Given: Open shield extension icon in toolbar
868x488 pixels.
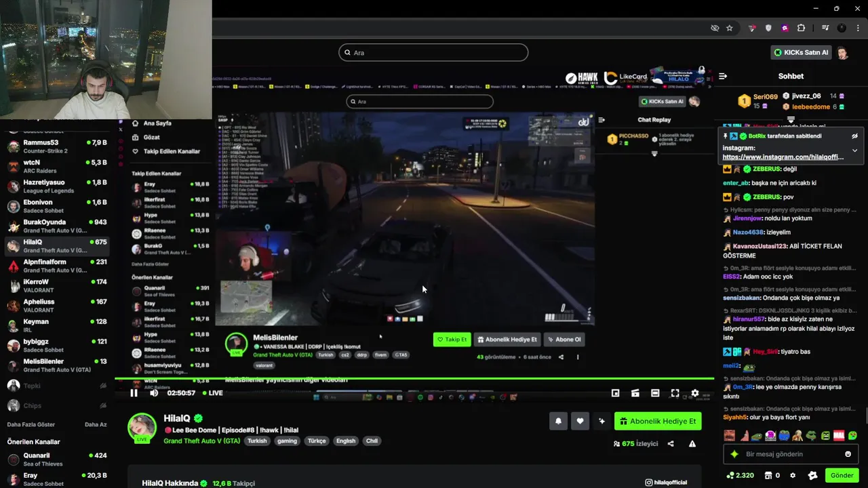Looking at the screenshot, I should 768,28.
